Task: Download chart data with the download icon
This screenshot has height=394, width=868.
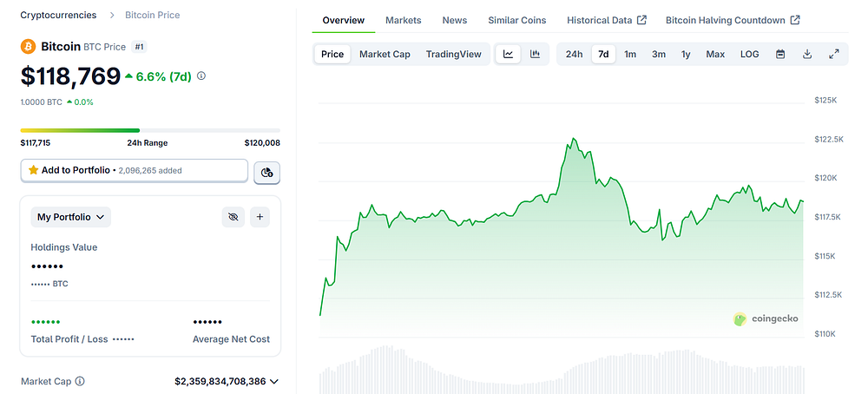Action: pyautogui.click(x=807, y=54)
